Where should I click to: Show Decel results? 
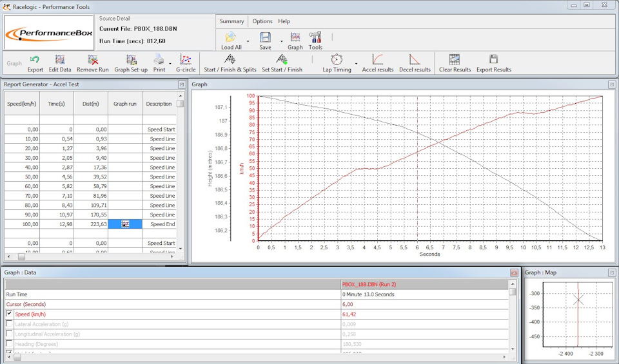(x=415, y=62)
